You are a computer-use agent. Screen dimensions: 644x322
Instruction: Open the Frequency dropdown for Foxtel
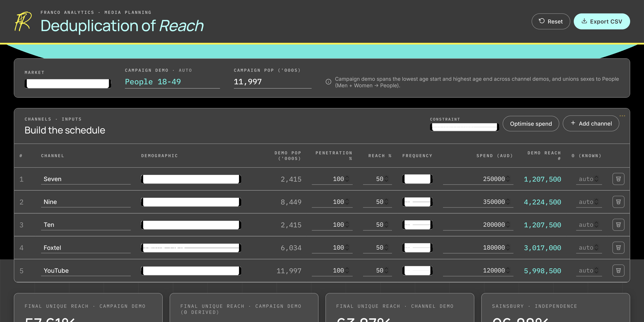point(418,248)
